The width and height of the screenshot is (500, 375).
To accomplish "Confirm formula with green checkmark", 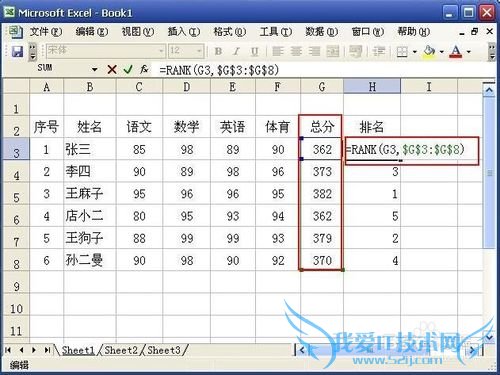I will click(128, 70).
